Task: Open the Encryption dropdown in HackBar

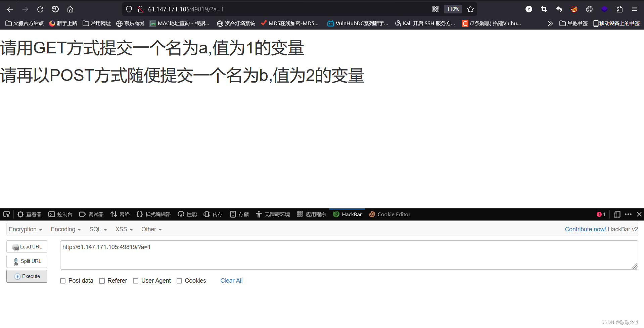Action: click(25, 229)
